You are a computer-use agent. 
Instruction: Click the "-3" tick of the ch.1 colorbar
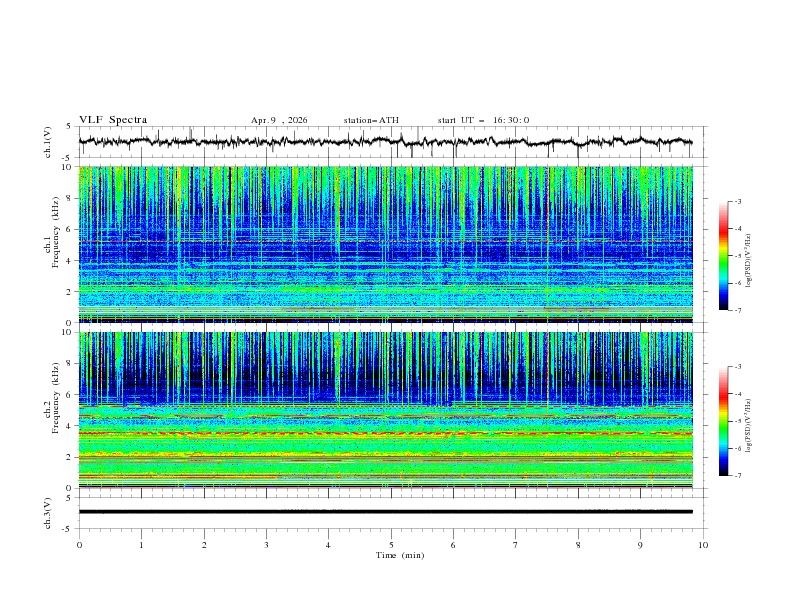pos(738,201)
